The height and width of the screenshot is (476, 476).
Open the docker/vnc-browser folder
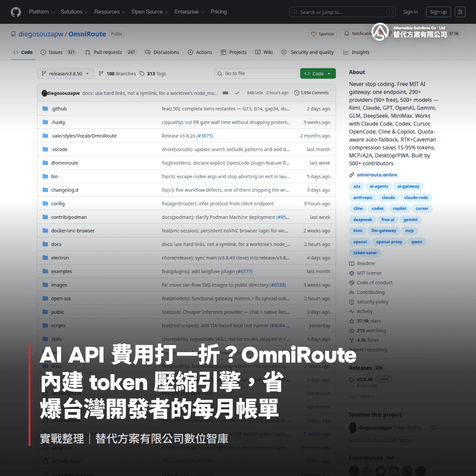73,230
